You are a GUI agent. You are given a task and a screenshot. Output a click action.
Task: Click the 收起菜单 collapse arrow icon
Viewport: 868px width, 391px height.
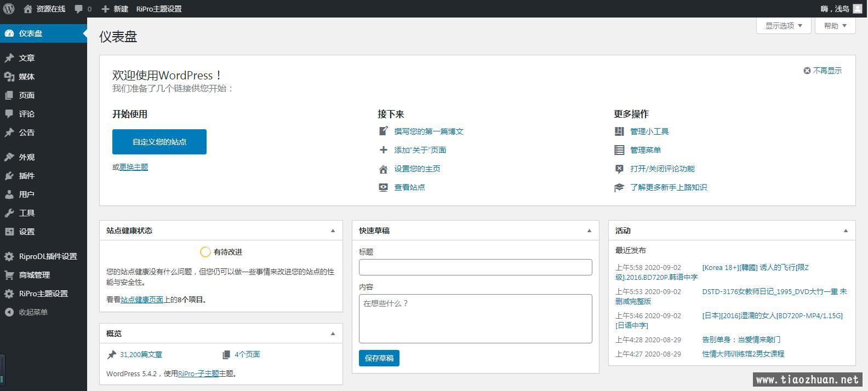tap(9, 312)
